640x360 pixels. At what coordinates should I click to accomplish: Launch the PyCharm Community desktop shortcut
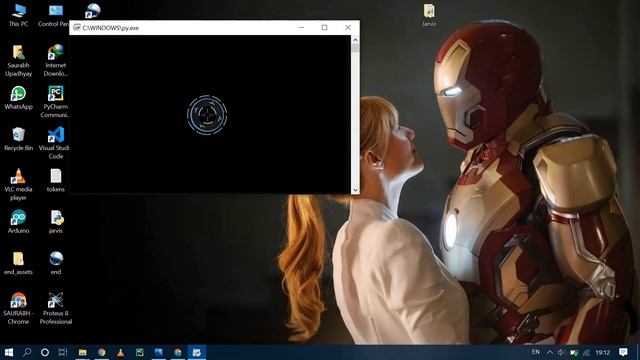click(56, 102)
